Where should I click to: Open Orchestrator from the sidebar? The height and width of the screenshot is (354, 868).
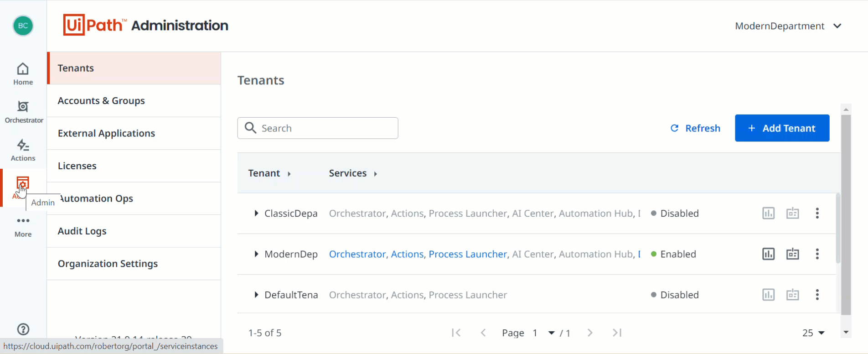24,112
